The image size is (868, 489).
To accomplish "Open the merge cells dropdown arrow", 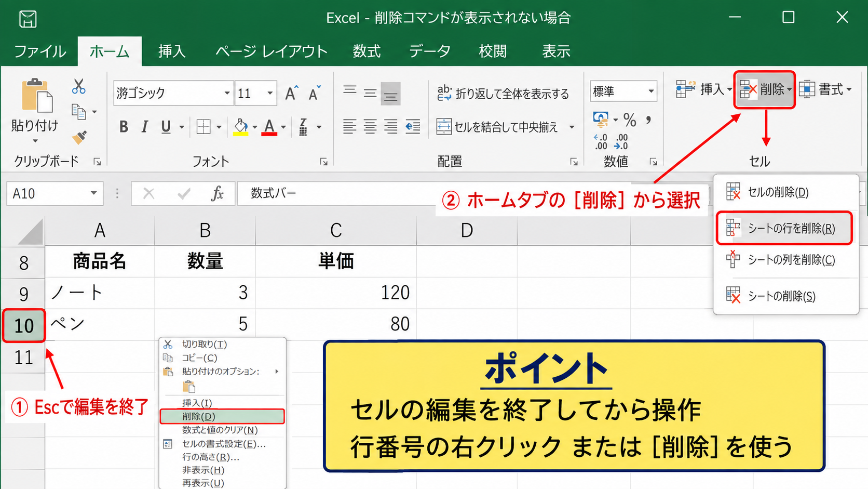I will coord(572,127).
